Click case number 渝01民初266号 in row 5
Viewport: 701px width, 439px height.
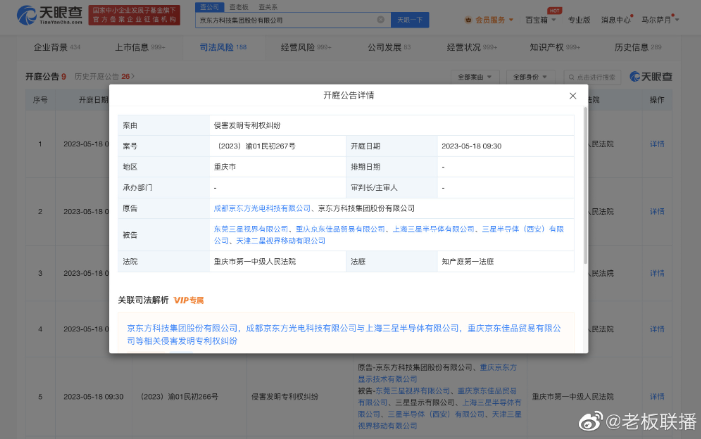pyautogui.click(x=179, y=397)
